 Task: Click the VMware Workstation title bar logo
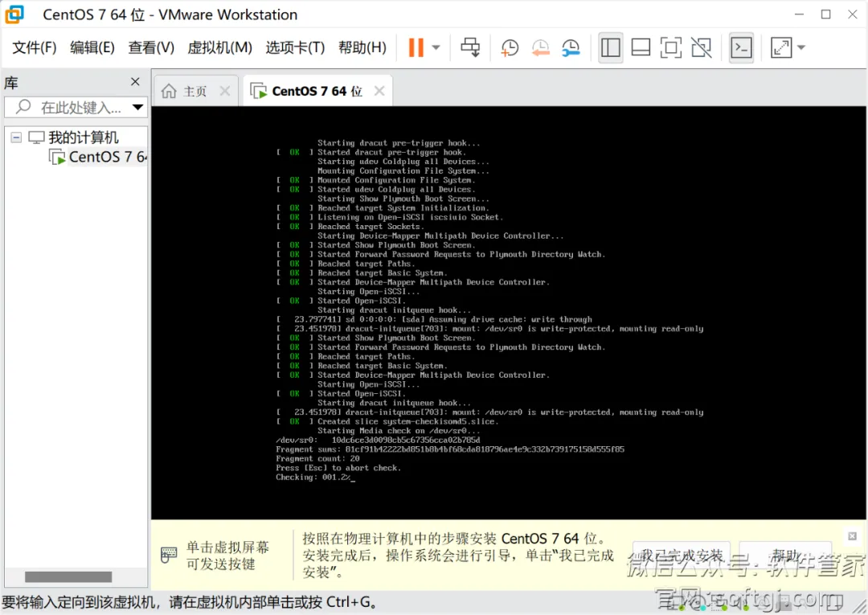click(x=14, y=14)
